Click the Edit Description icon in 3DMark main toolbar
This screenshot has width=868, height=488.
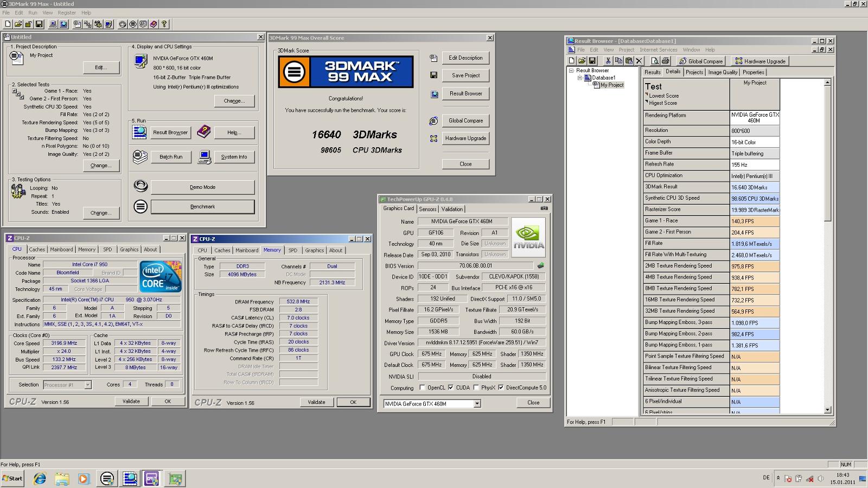tap(77, 24)
